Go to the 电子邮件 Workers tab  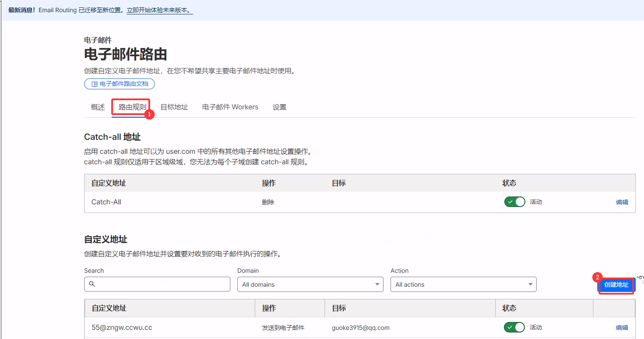click(230, 107)
